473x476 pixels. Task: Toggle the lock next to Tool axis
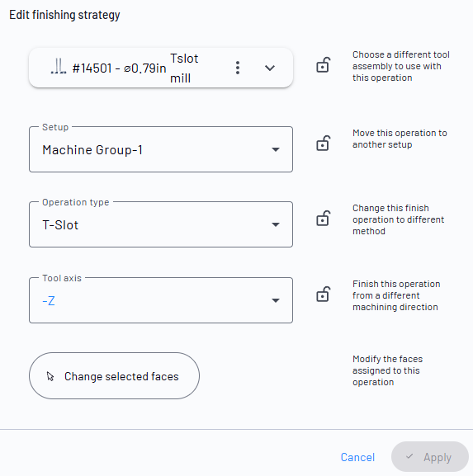[x=324, y=295]
